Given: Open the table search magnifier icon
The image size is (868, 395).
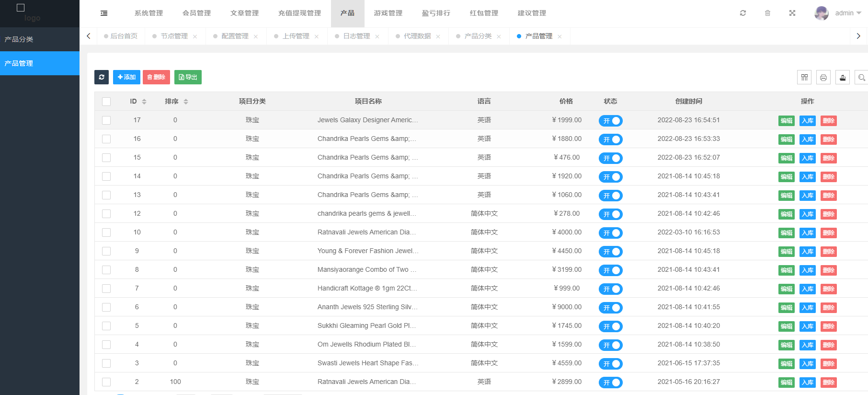Looking at the screenshot, I should point(861,77).
